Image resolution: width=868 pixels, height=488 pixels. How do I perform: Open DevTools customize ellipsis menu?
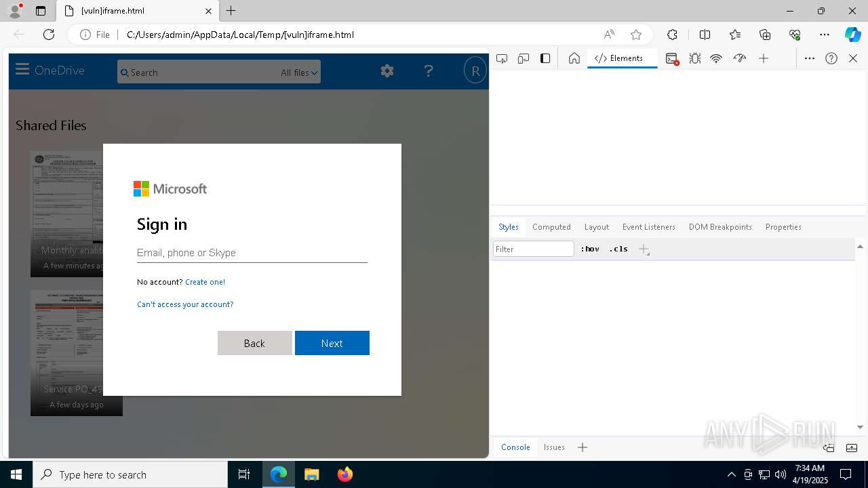(x=810, y=58)
